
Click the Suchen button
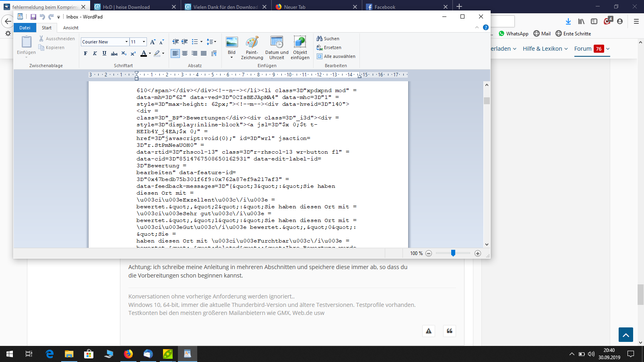tap(328, 39)
